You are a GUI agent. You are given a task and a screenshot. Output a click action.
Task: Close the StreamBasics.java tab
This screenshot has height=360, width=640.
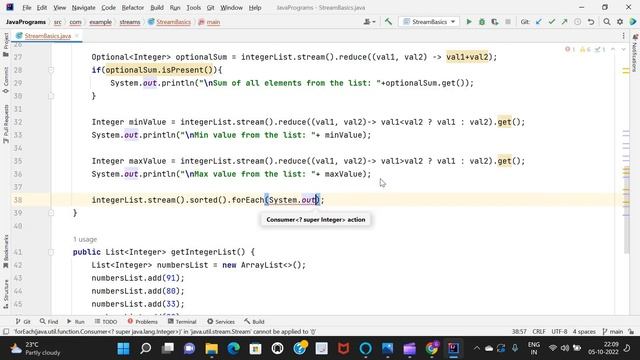coord(76,36)
